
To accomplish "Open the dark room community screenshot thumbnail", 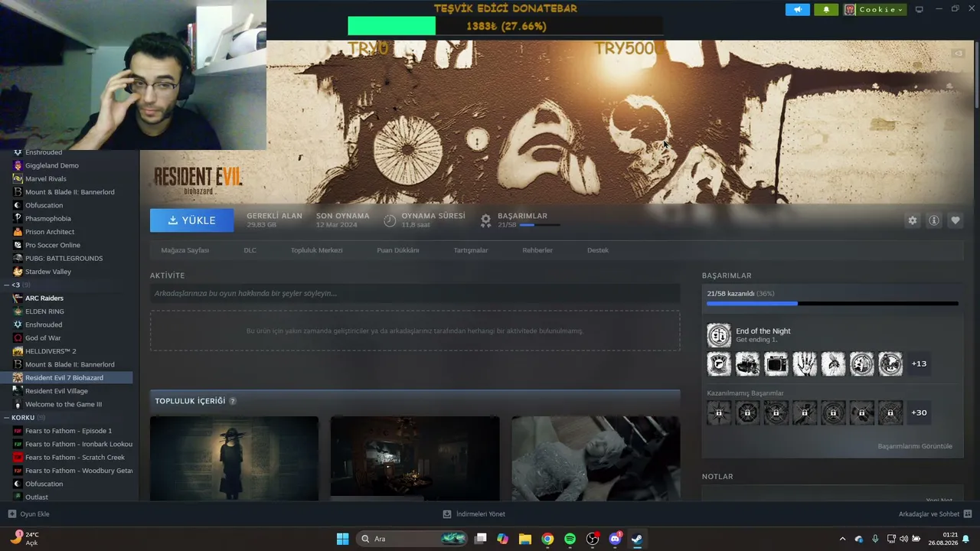I will coord(415,458).
